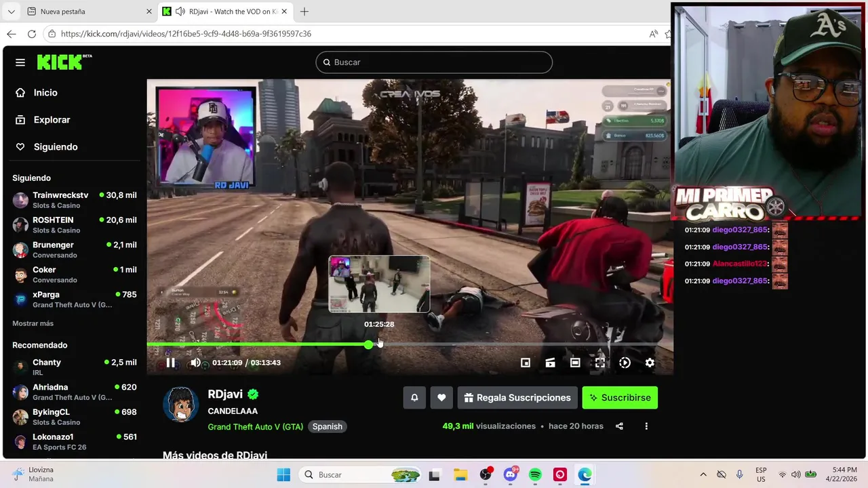Open the tab list dropdown arrow

[11, 12]
